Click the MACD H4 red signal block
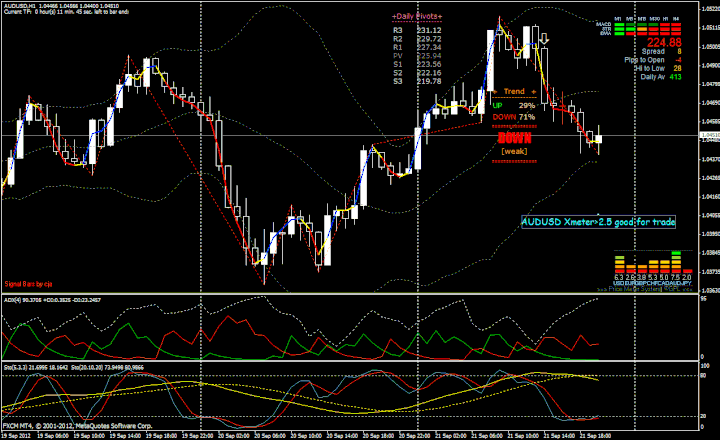The image size is (720, 440). [x=675, y=25]
